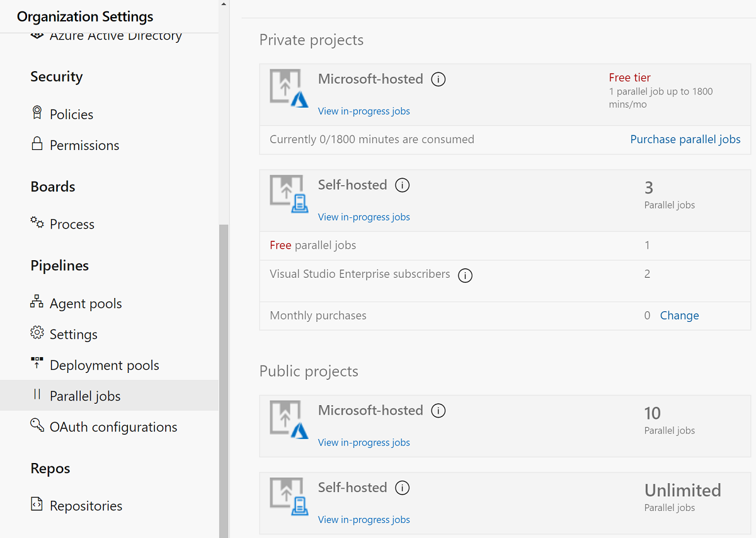Click the OAuth configurations key icon
756x538 pixels.
click(37, 426)
